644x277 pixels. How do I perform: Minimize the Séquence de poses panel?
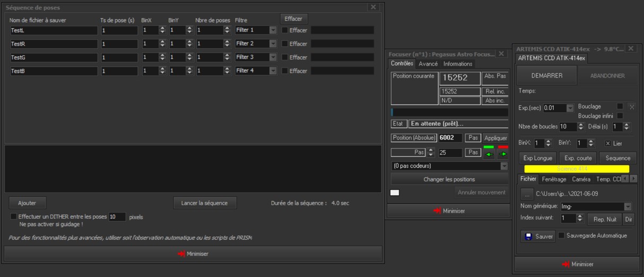pos(193,254)
